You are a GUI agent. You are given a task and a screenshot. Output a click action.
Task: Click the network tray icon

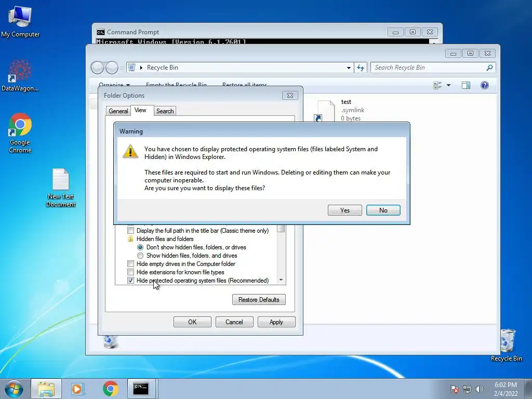click(x=467, y=389)
